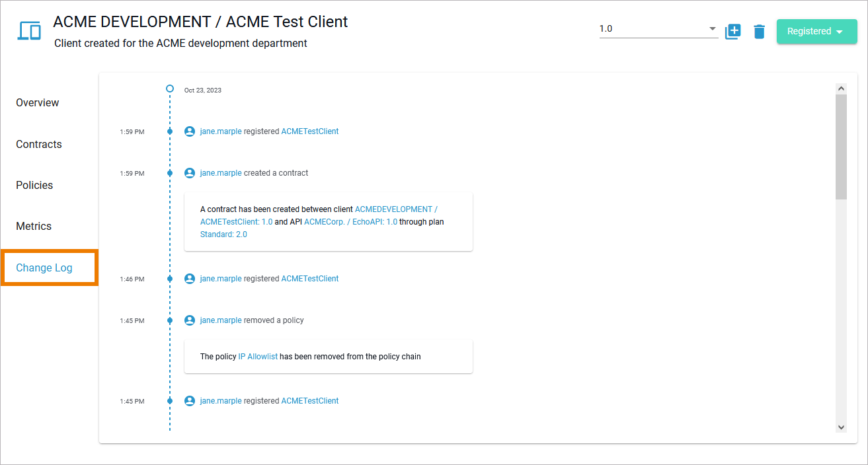The width and height of the screenshot is (868, 465).
Task: Click the scrollbar up arrow
Action: 841,88
